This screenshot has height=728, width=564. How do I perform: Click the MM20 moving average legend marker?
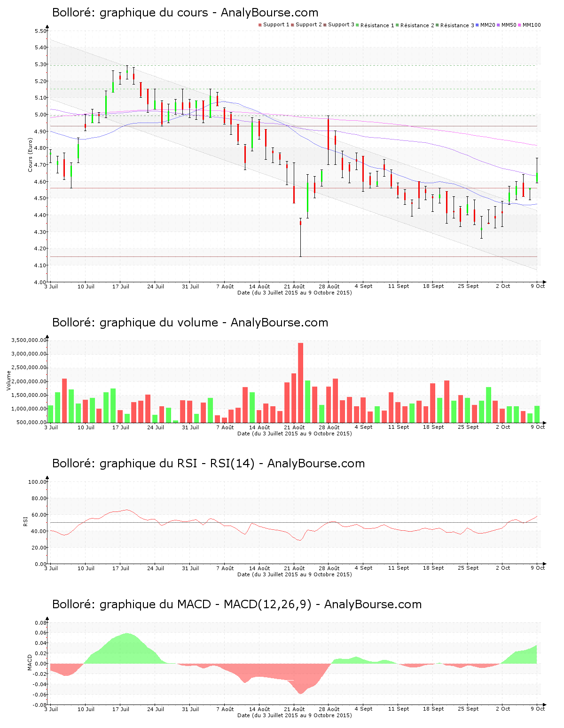tap(478, 25)
